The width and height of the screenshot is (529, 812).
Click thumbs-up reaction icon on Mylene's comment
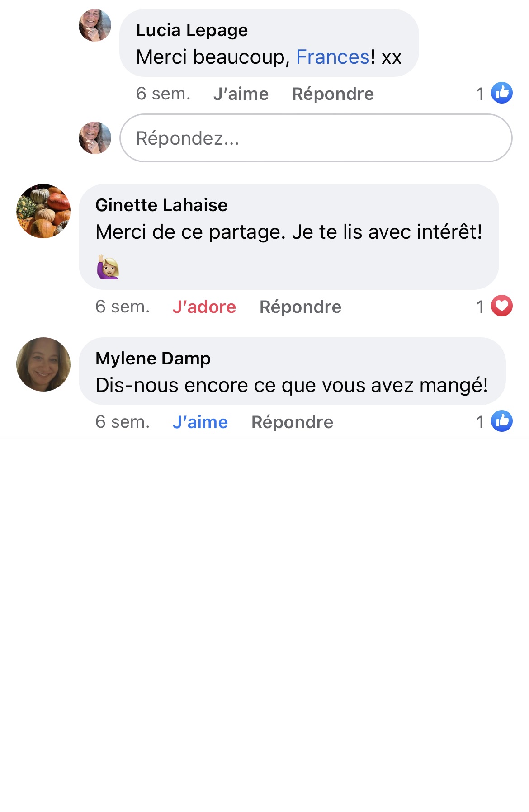click(501, 421)
